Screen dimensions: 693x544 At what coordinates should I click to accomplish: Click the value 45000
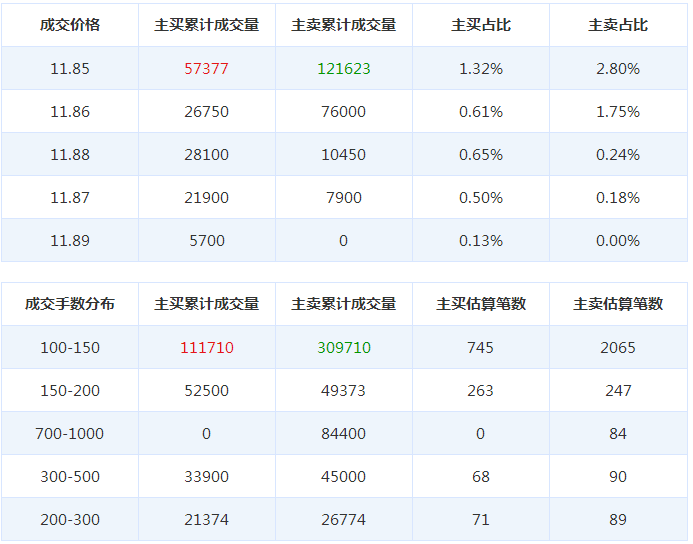click(x=343, y=476)
